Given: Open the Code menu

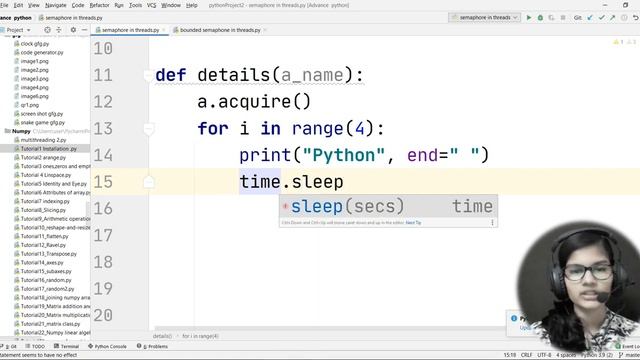Looking at the screenshot, I should 78,5.
